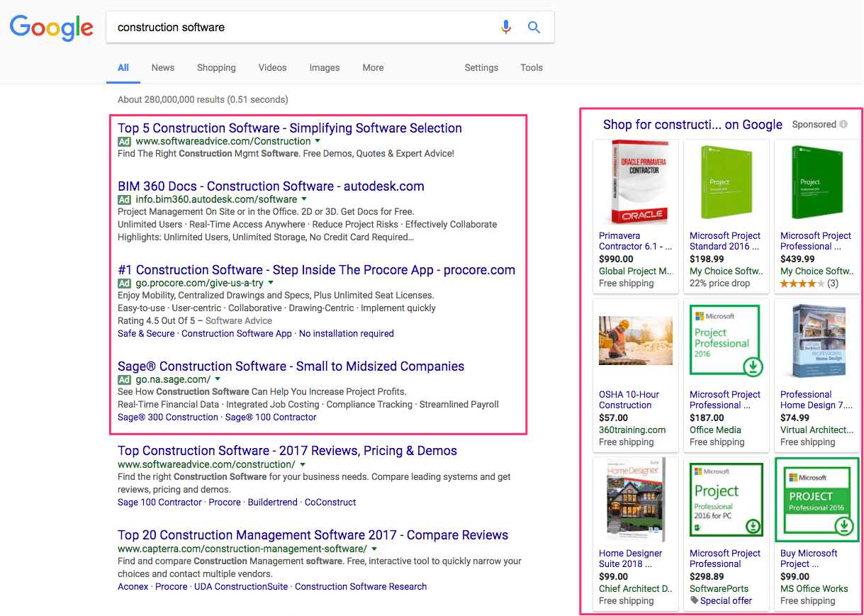The width and height of the screenshot is (864, 616).
Task: Click the "22% price drop" label
Action: (719, 284)
